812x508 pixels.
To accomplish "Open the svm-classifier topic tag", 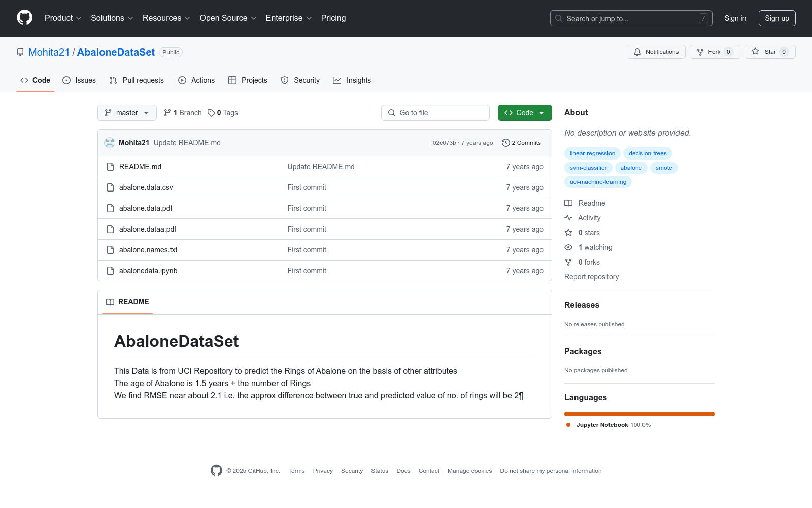I will point(588,168).
